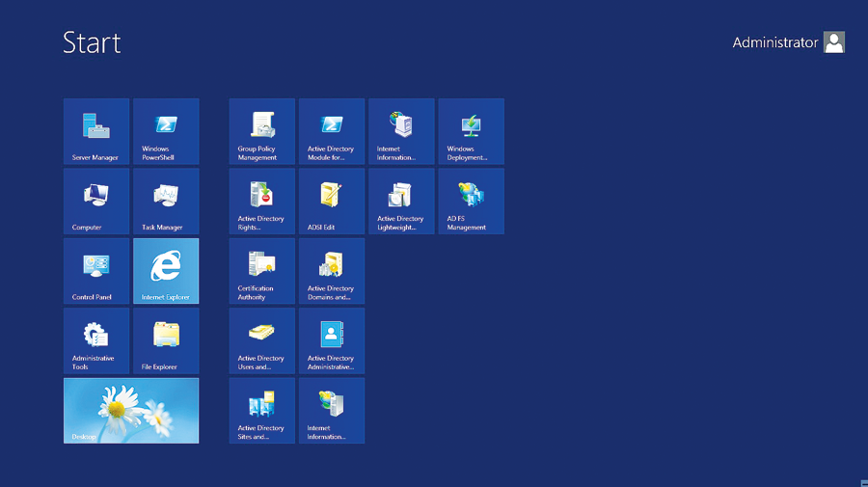Open Active Directory Domains and Trusts tile
This screenshot has width=868, height=487.
coord(332,271)
